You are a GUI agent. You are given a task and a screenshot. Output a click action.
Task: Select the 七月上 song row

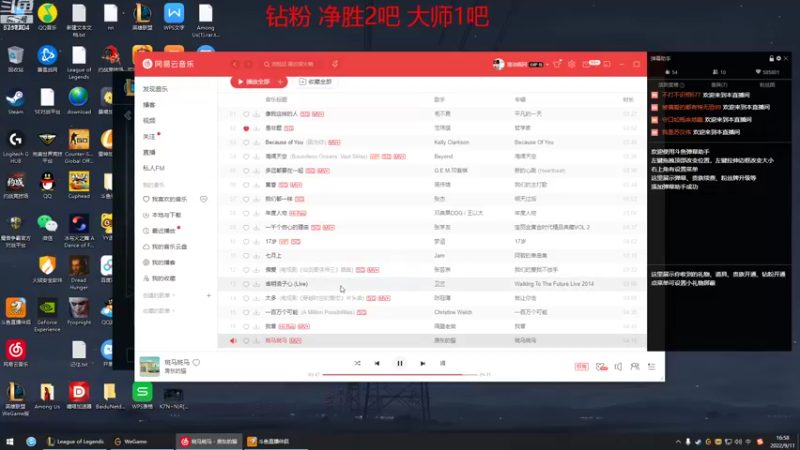[432, 256]
